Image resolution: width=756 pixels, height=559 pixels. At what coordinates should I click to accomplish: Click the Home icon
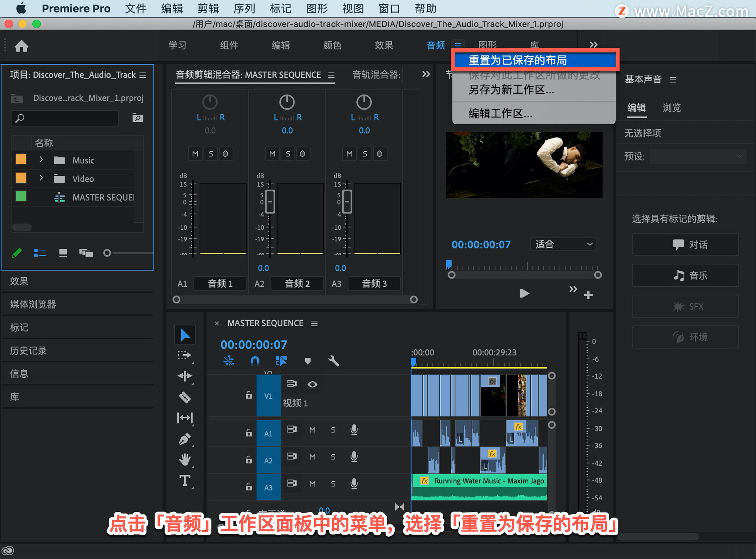pos(22,46)
